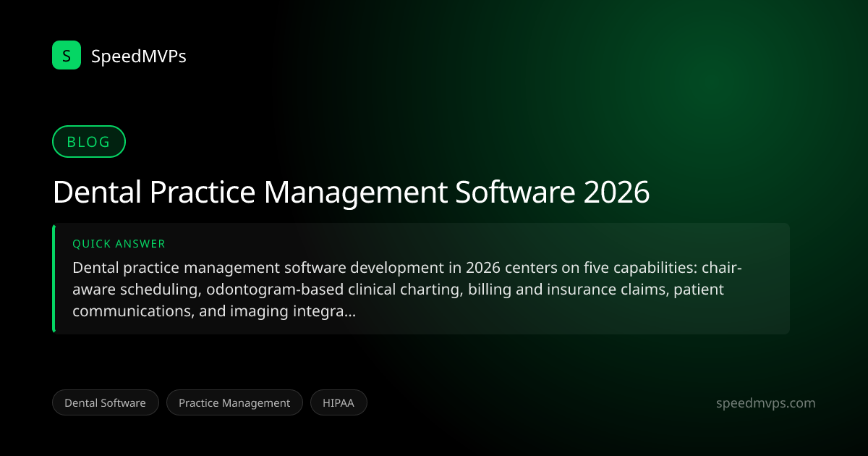Click the green SpeedMVPs S logo icon
This screenshot has width=868, height=456.
pos(67,55)
